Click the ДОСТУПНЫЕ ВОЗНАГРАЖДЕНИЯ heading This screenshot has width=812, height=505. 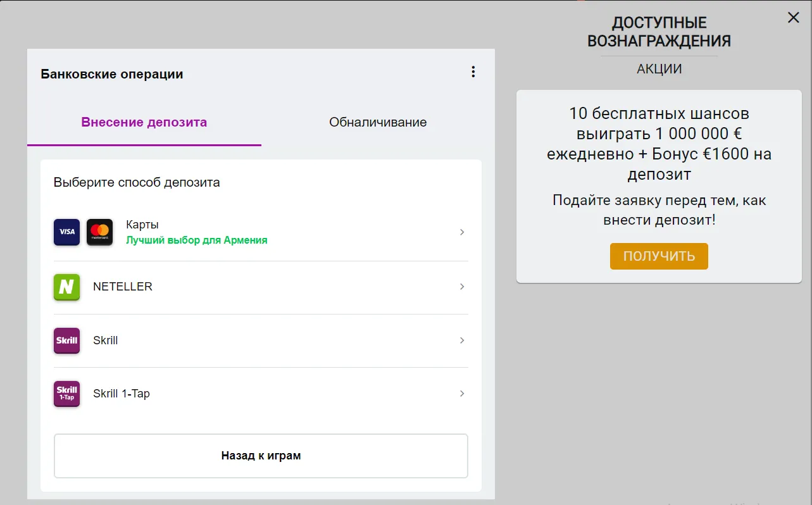click(x=659, y=32)
